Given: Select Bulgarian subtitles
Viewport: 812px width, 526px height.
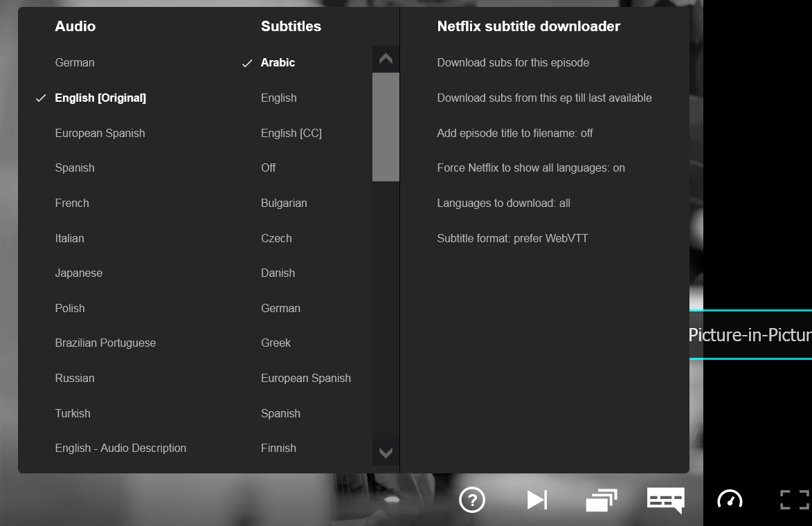Looking at the screenshot, I should pos(283,203).
